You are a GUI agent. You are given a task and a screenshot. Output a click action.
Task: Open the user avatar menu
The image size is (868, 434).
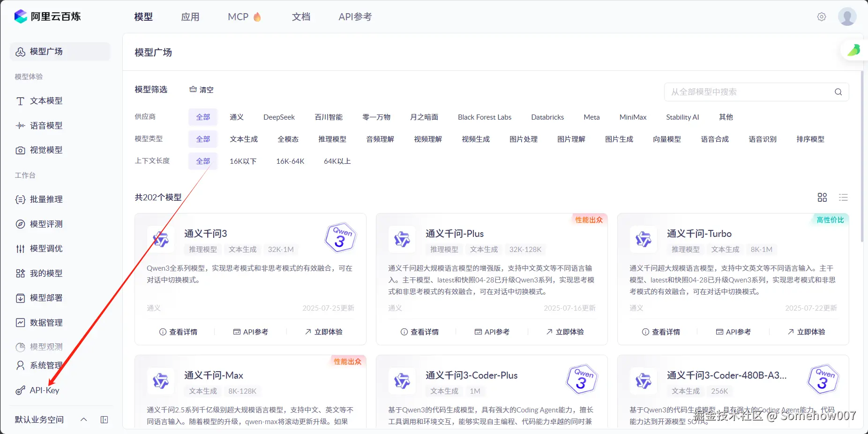point(847,16)
